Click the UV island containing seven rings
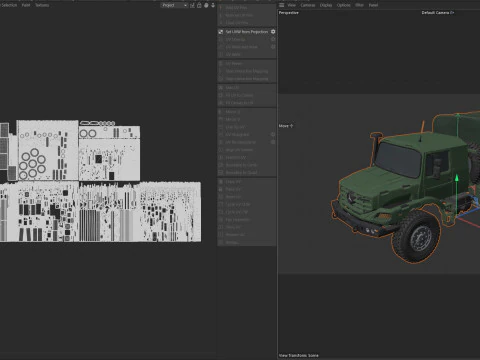Screen dimensions: 480x360 (x=47, y=150)
